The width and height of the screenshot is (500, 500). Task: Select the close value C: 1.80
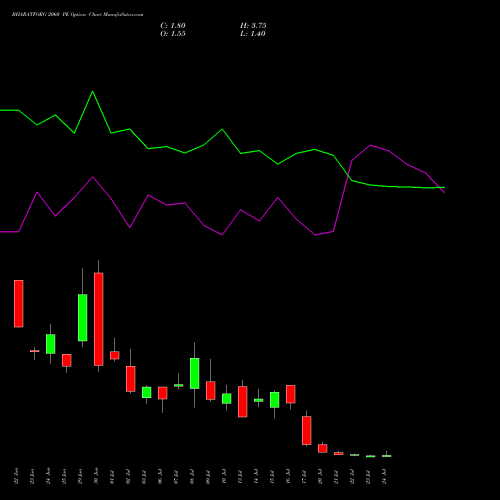point(173,26)
